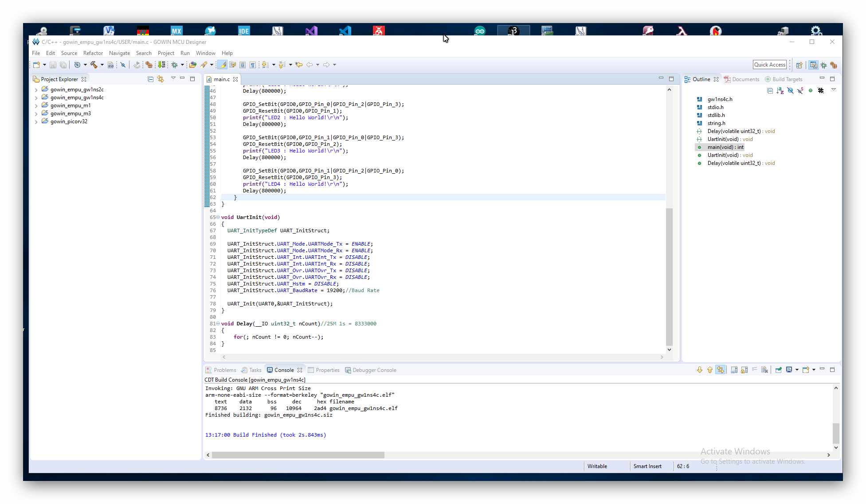Open the File menu

point(36,53)
